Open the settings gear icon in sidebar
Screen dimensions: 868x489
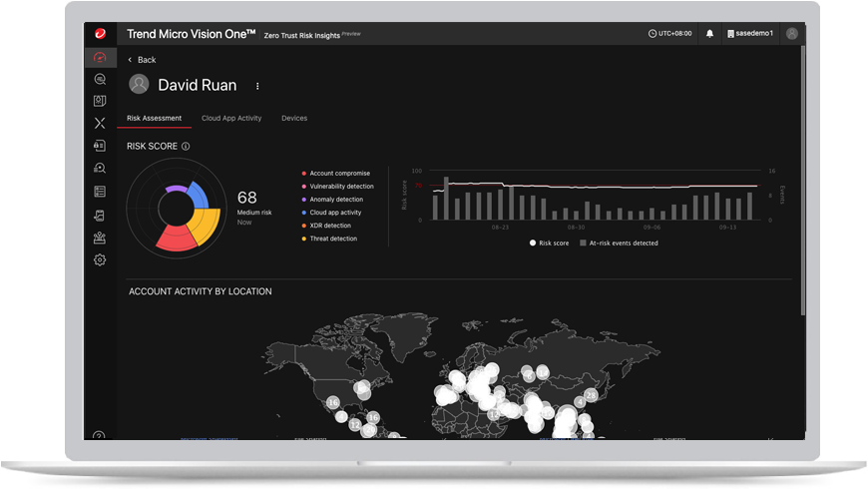100,259
